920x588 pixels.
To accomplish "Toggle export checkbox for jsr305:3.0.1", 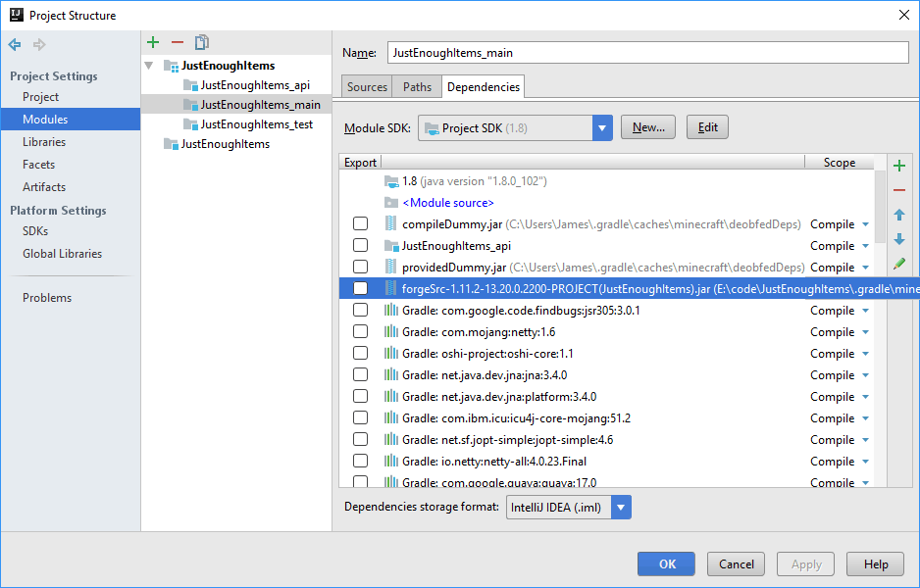I will (360, 310).
